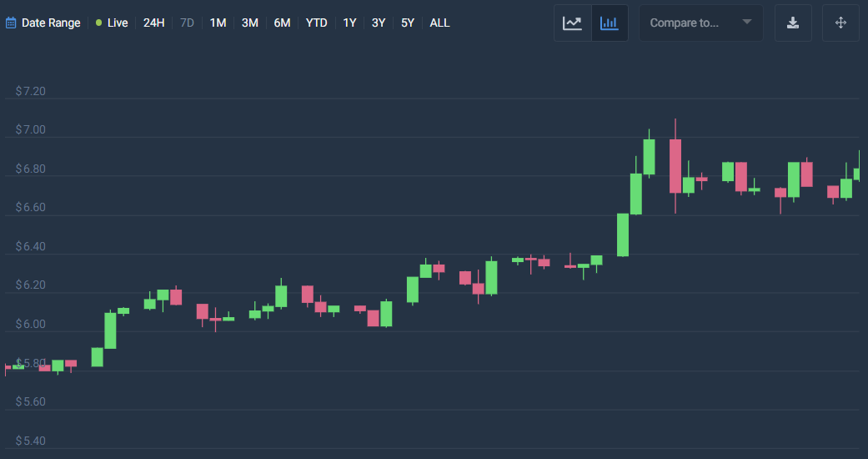This screenshot has width=868, height=459.
Task: Select the YTD time range
Action: coord(317,23)
